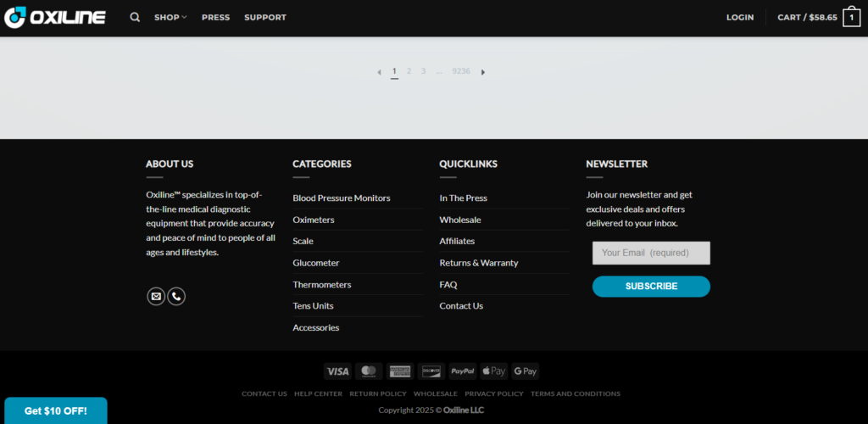Click the NEWSLETTER heading
Viewport: 868px width, 424px height.
(x=617, y=164)
